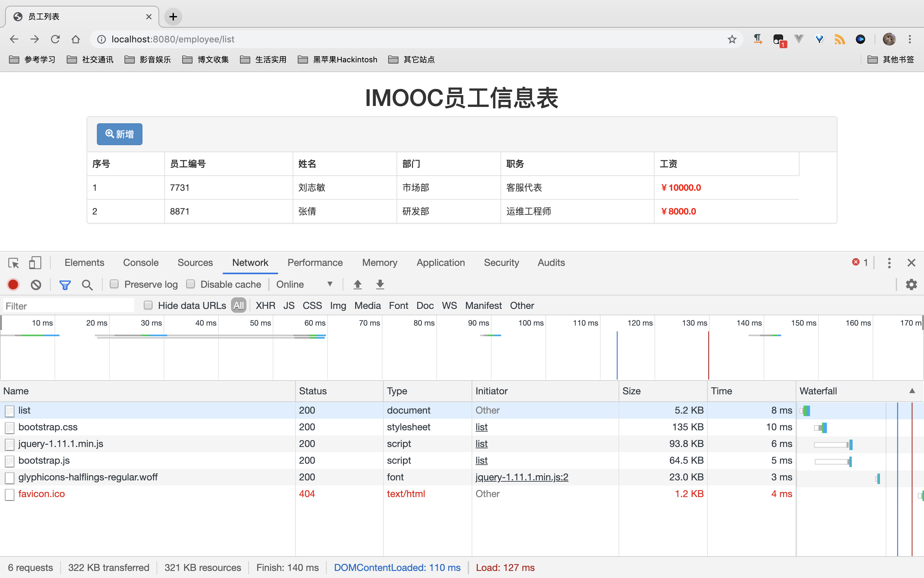The width and height of the screenshot is (924, 578).
Task: Filter requests by Img type
Action: [x=338, y=305]
